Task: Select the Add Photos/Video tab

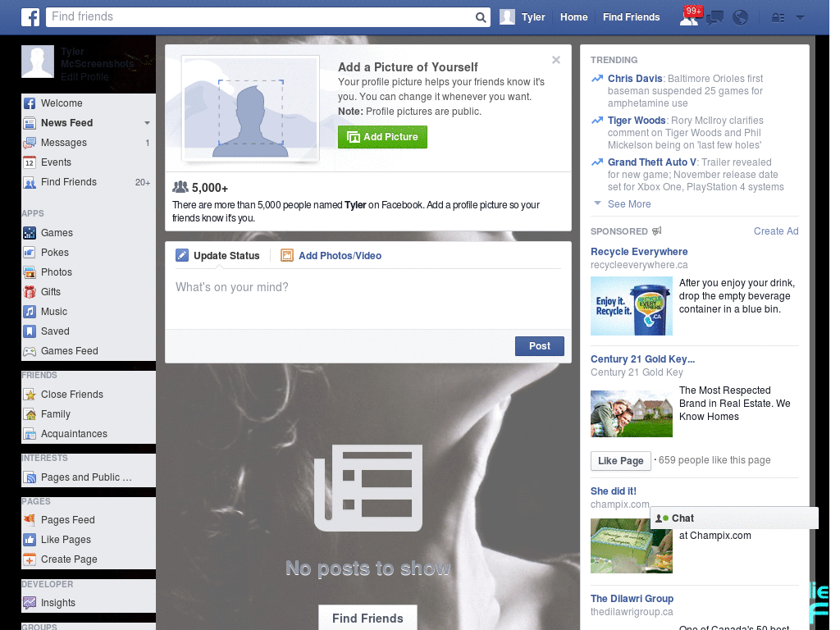Action: pos(331,256)
